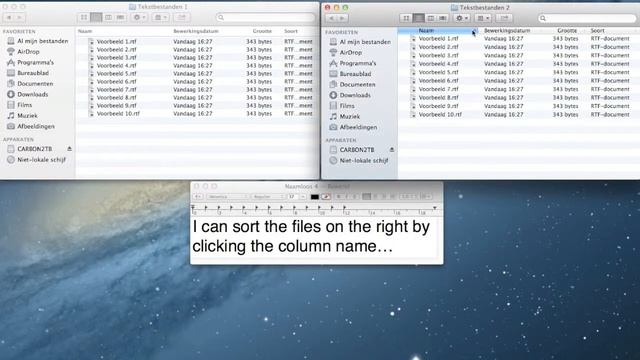Viewport: 640px width, 360px height.
Task: Close the Tekstbestanden 2 window
Action: click(327, 8)
